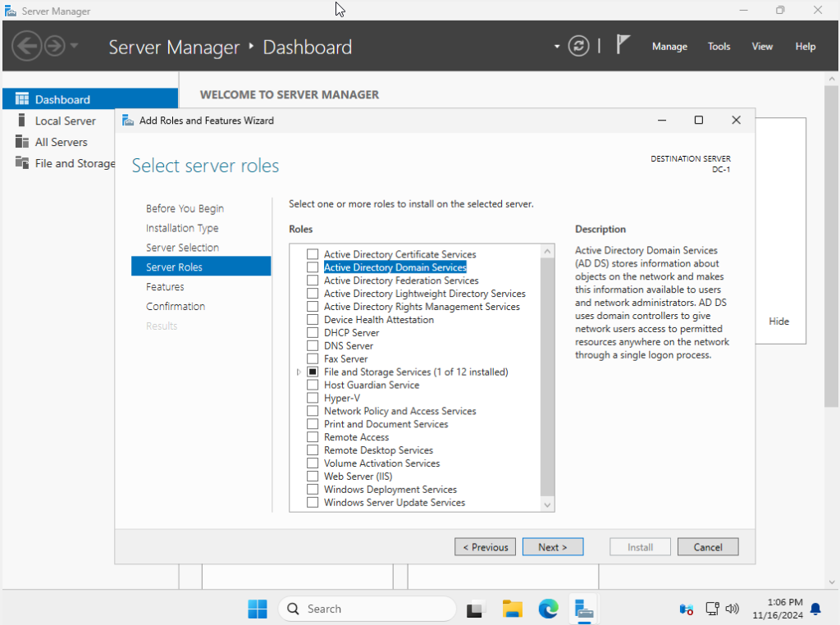
Task: Open the Manage menu
Action: click(669, 47)
